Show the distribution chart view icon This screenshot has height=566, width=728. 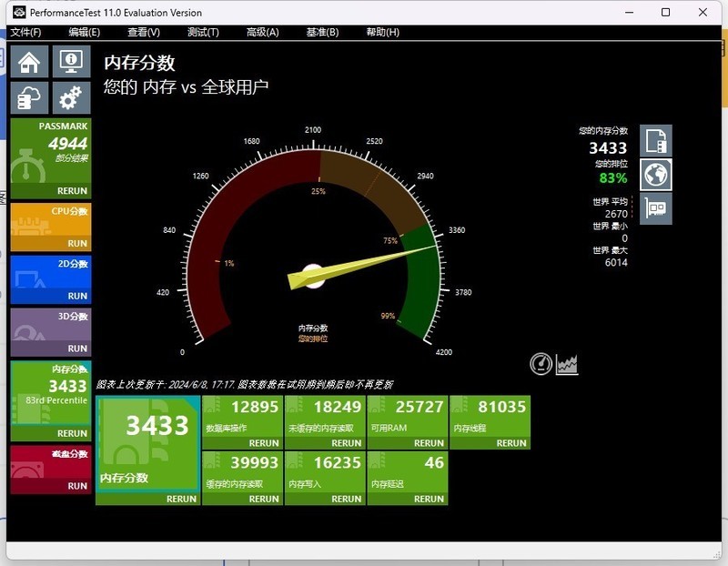click(x=568, y=365)
